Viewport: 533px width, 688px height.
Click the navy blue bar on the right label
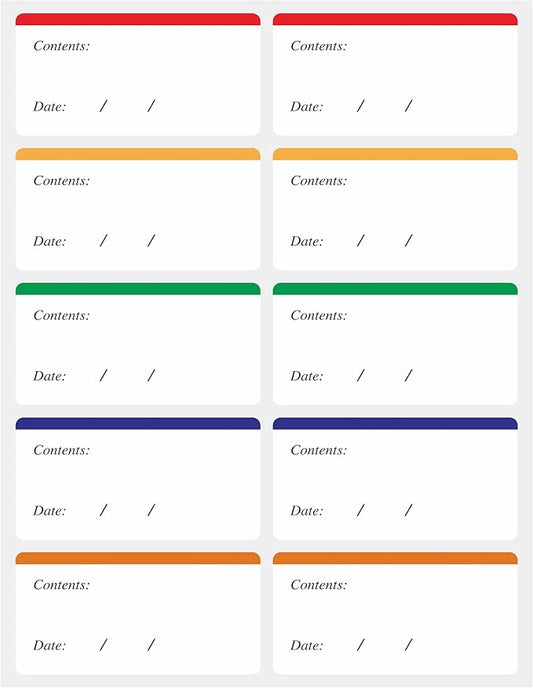(x=395, y=423)
